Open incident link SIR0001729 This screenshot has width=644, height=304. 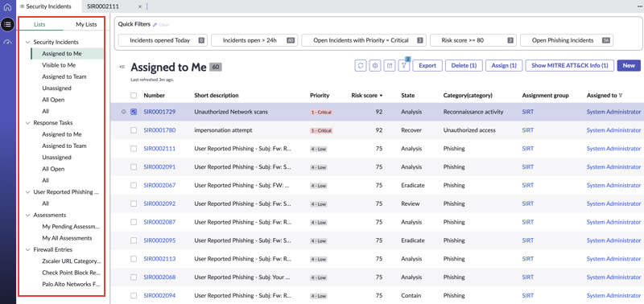[x=159, y=112]
